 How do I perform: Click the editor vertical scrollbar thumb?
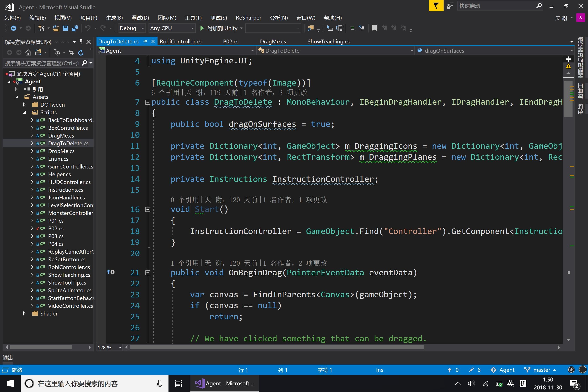pos(568,99)
